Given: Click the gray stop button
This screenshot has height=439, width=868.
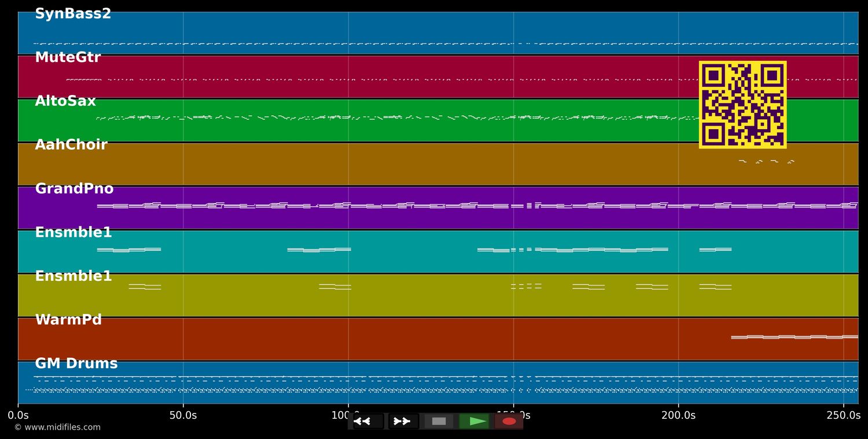Looking at the screenshot, I should point(439,421).
